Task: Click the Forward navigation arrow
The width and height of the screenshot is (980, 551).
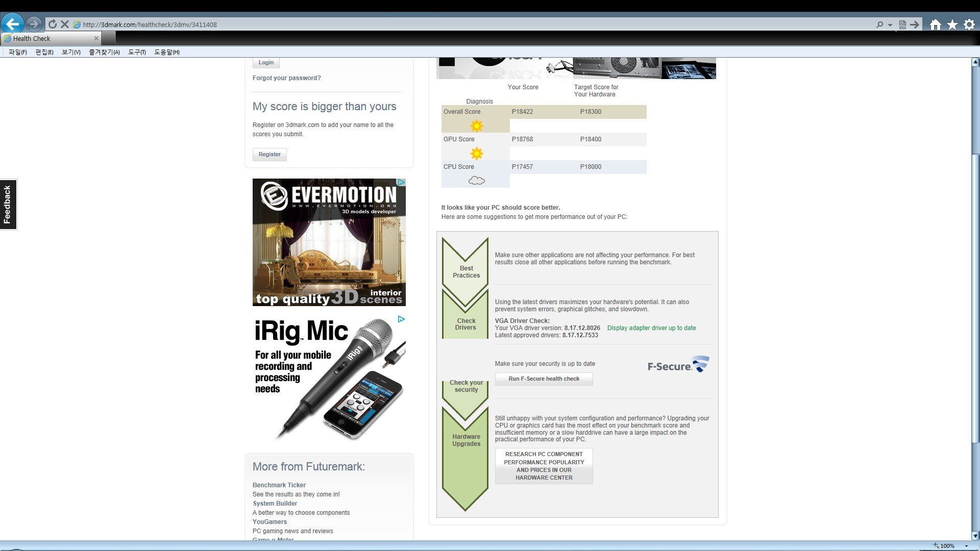Action: coord(34,24)
